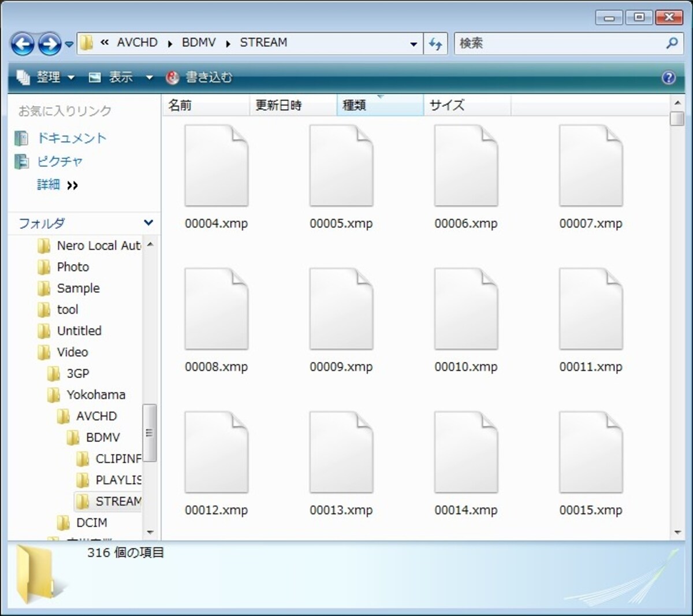Select AVCHD in the address breadcrumb

point(137,42)
